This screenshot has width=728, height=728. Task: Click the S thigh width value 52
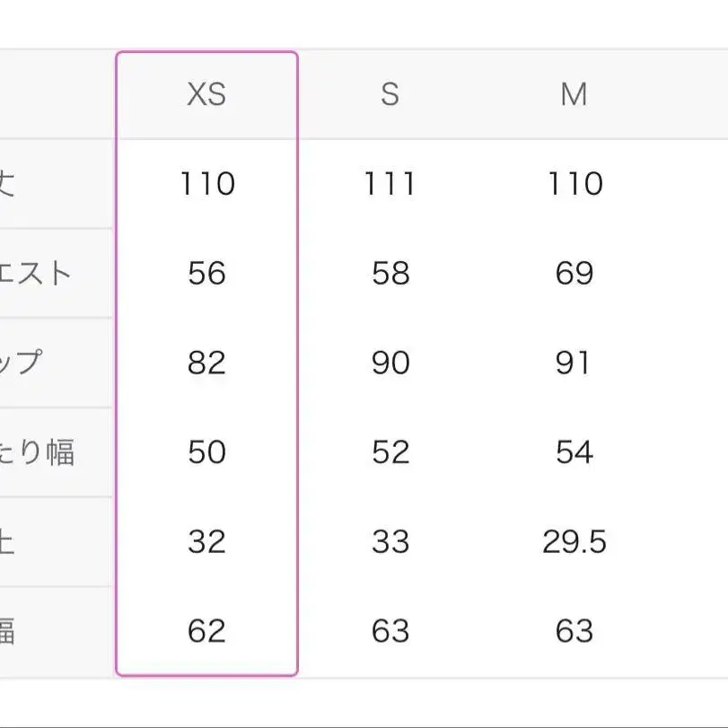pos(390,452)
